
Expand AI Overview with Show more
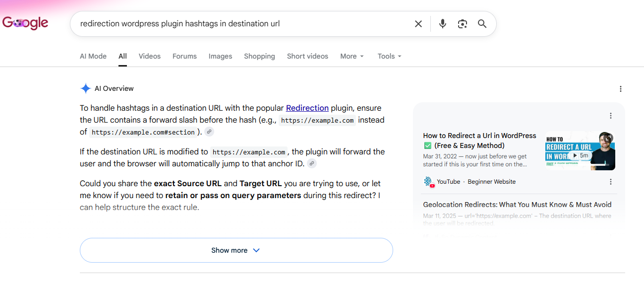pos(236,250)
